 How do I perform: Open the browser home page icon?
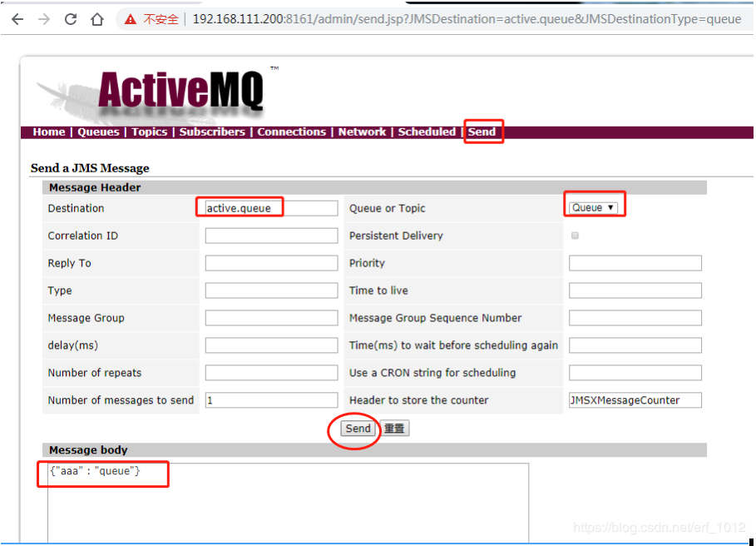[x=97, y=19]
